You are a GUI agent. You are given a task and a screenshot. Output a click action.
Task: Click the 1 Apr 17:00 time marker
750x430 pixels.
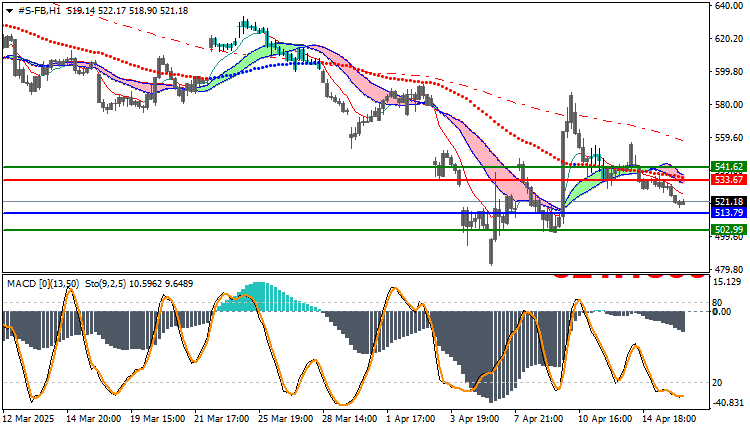point(411,419)
